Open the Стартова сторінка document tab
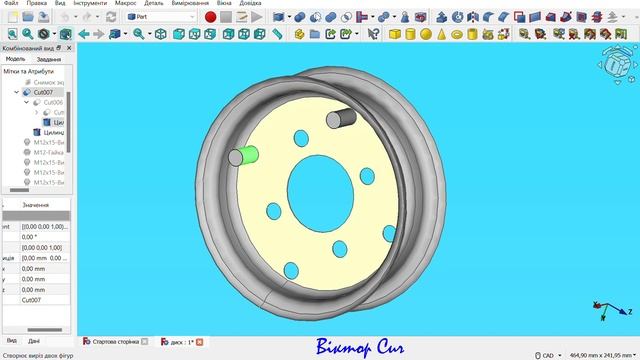This screenshot has width=640, height=360. tap(116, 342)
